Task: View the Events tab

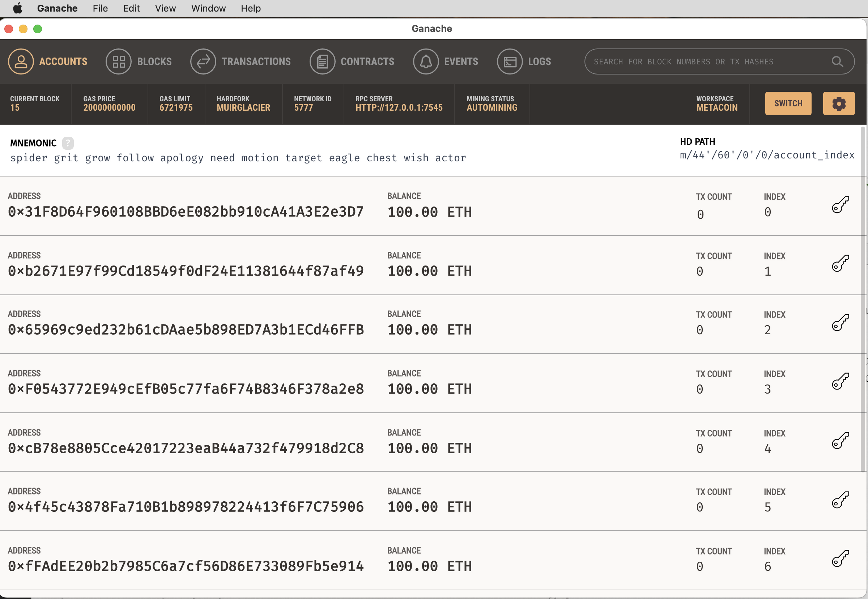Action: (x=446, y=61)
